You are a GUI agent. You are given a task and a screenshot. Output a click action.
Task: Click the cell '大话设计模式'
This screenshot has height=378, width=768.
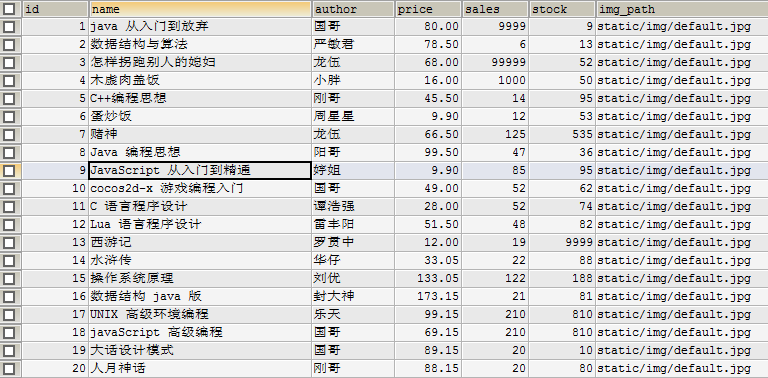[200, 350]
